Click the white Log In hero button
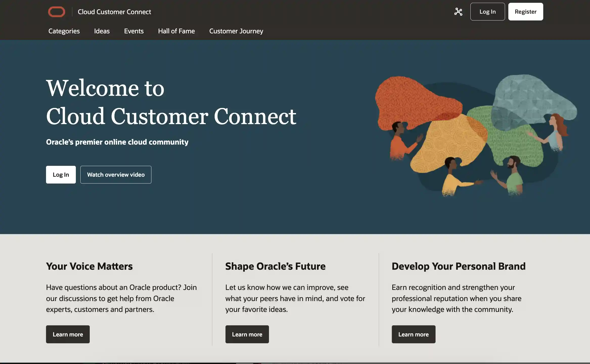The height and width of the screenshot is (364, 590). [61, 175]
